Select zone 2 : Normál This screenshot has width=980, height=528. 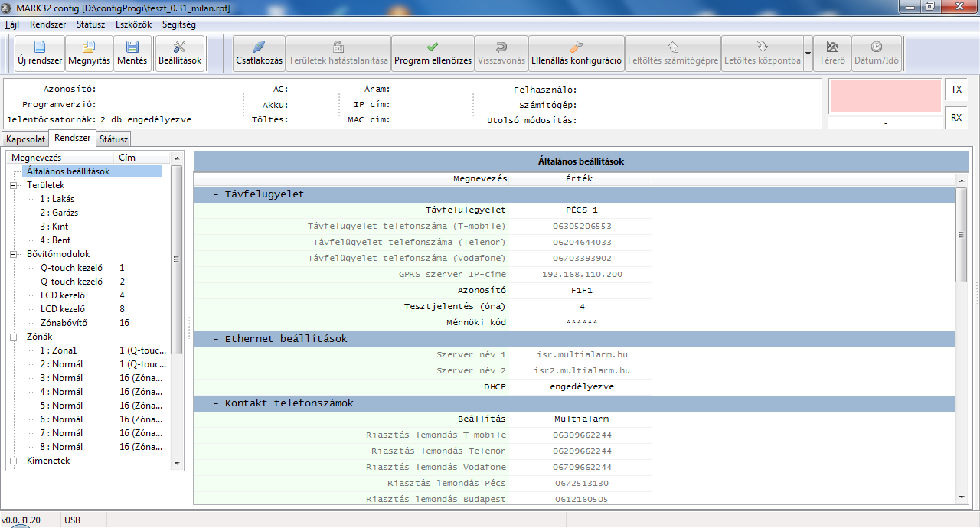click(x=61, y=364)
